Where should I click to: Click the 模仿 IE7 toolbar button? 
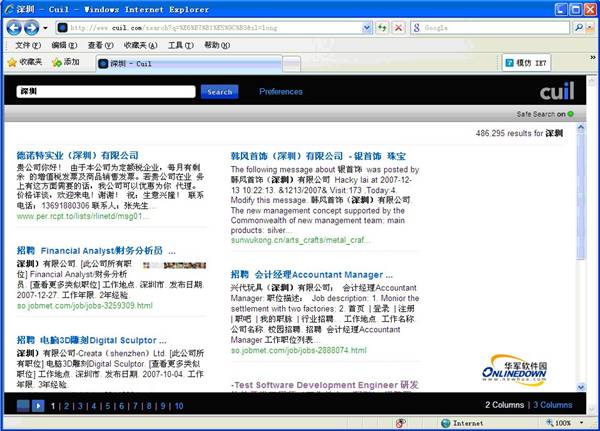click(527, 63)
